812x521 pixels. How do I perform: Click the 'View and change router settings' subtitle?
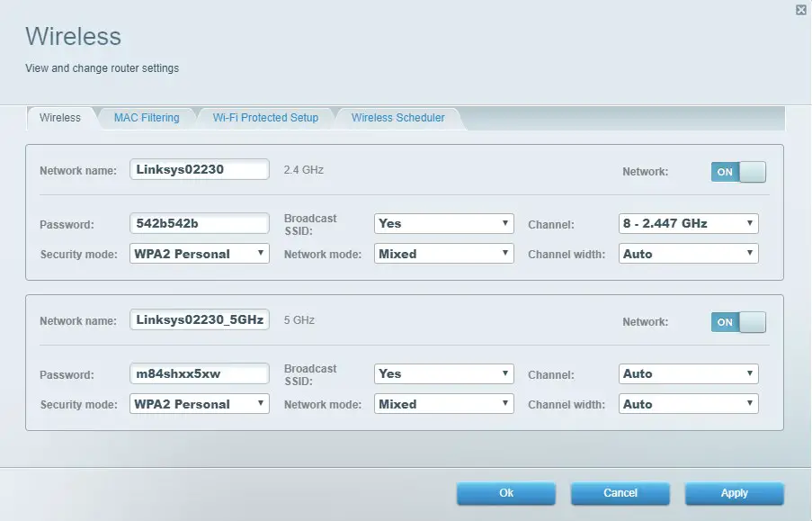point(102,68)
